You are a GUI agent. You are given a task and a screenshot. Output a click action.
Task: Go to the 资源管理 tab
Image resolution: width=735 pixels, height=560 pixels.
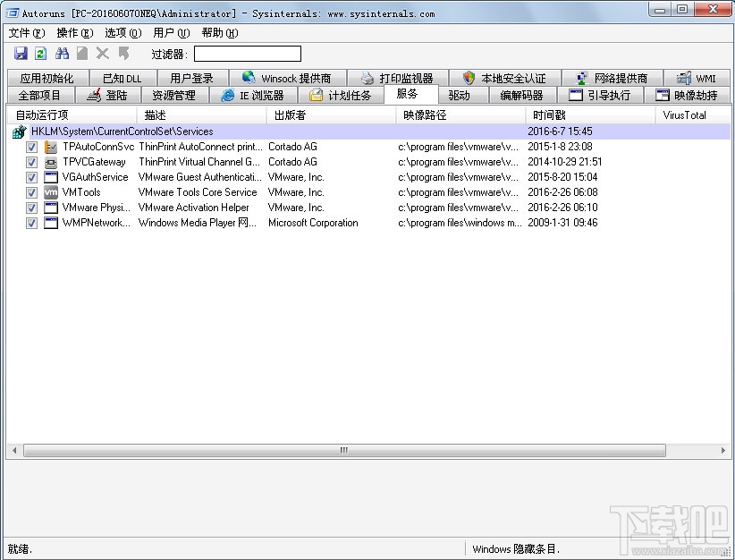coord(174,95)
